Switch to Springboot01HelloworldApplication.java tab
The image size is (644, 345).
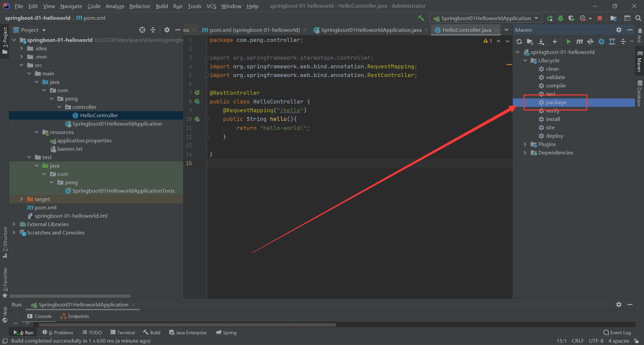(371, 30)
